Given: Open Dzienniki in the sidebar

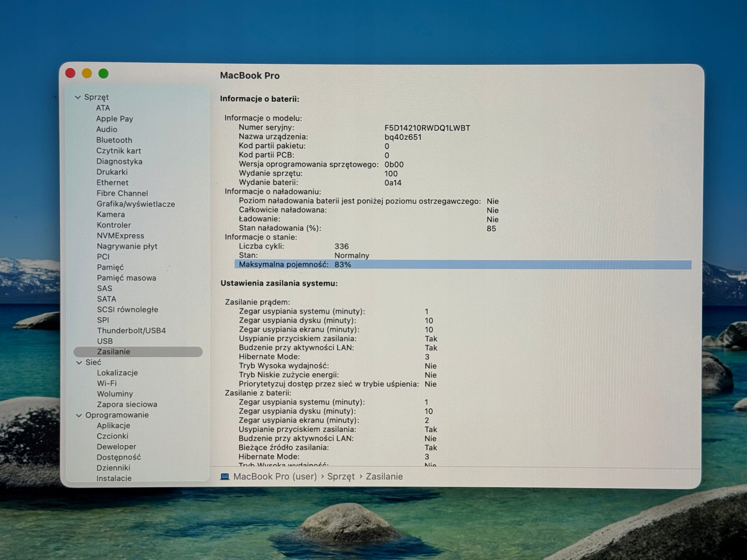Looking at the screenshot, I should [114, 468].
